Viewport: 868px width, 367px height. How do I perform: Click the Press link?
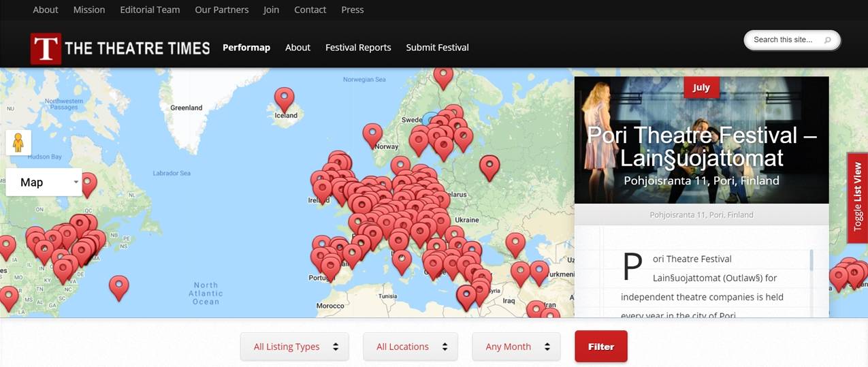[x=353, y=10]
